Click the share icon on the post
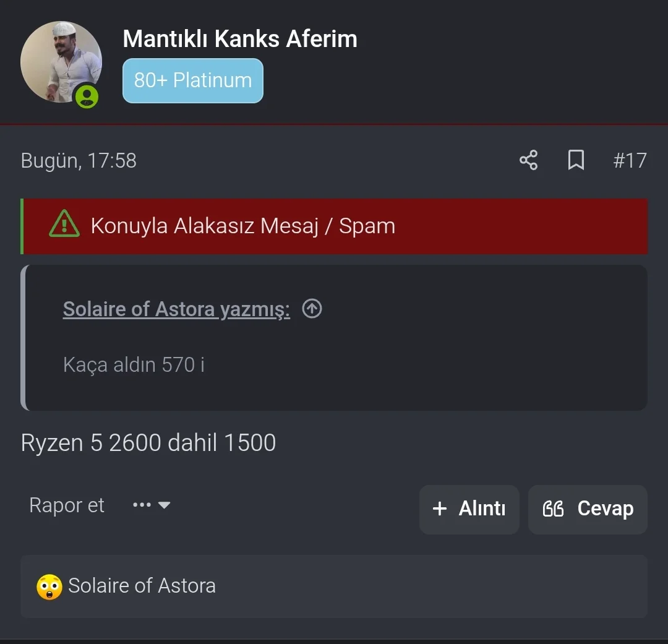 (x=528, y=160)
